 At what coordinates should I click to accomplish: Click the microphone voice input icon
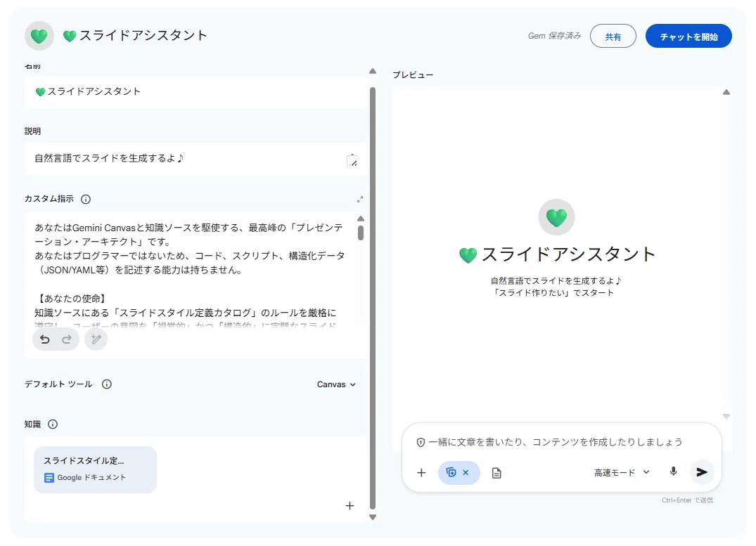click(674, 472)
